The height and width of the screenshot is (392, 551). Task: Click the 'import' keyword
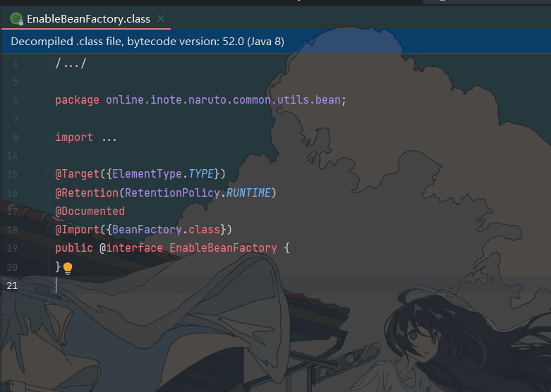coord(74,137)
